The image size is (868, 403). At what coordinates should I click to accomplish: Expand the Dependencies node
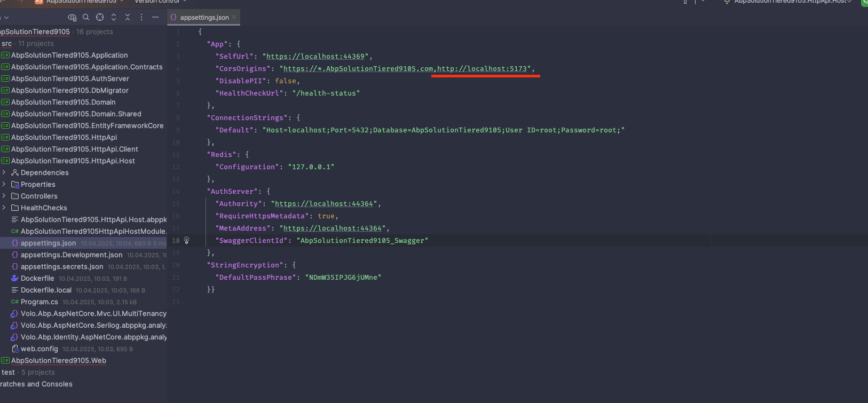click(x=4, y=172)
